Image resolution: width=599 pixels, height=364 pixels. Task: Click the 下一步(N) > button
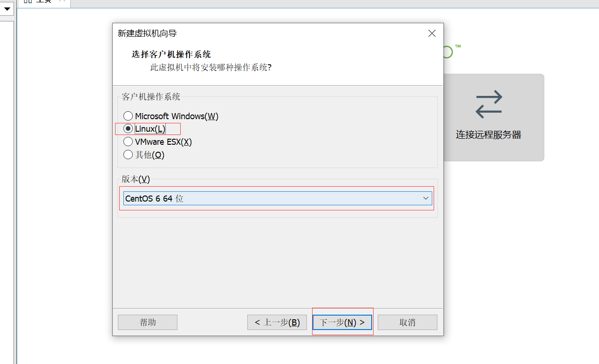(x=342, y=323)
